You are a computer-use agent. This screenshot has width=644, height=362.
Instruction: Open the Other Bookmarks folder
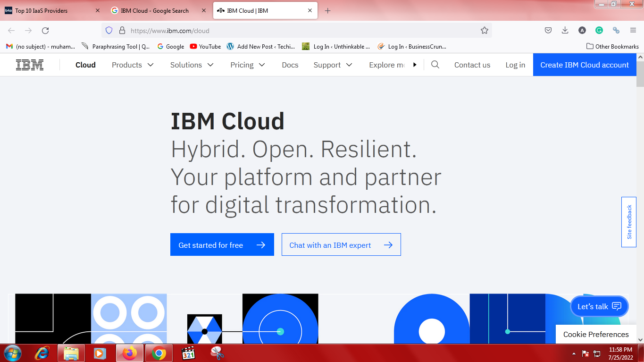pos(612,46)
